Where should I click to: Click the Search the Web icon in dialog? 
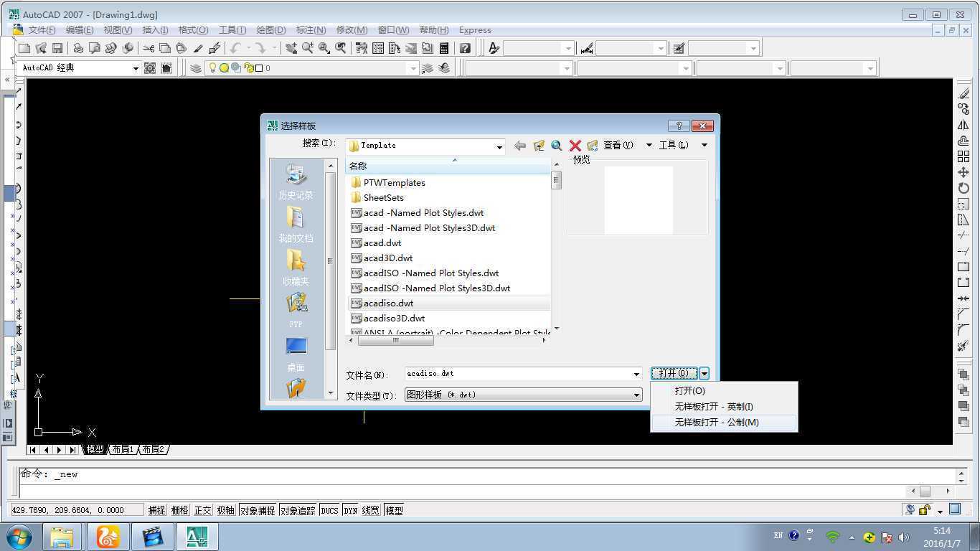click(x=557, y=145)
